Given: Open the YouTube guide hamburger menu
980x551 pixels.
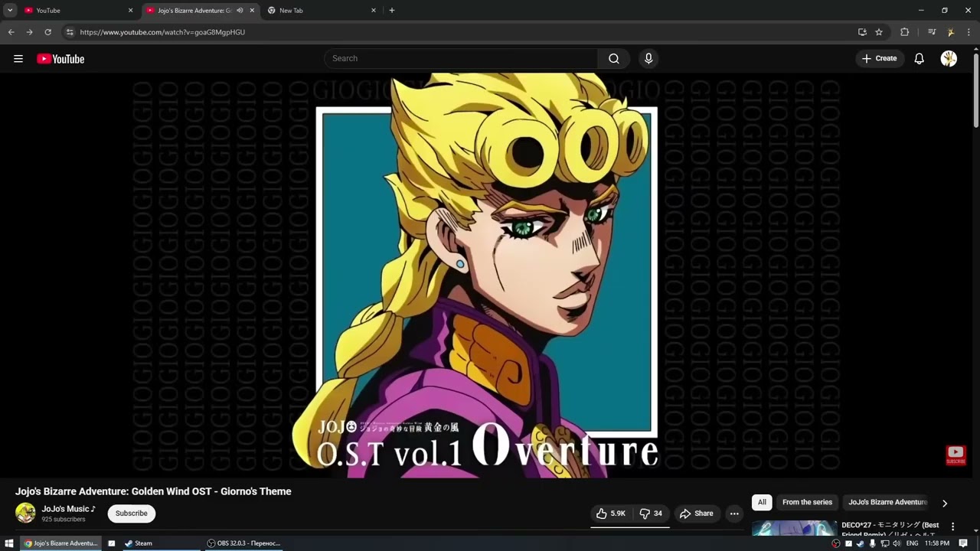Looking at the screenshot, I should (18, 59).
